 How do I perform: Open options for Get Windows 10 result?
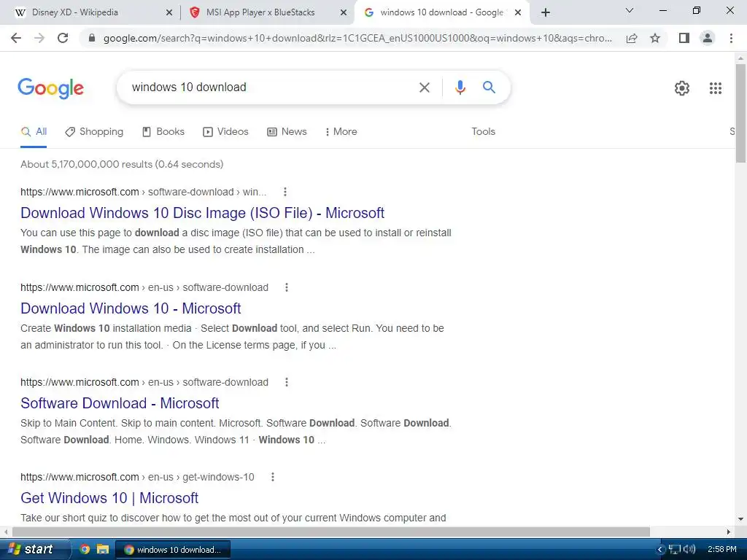(x=273, y=477)
